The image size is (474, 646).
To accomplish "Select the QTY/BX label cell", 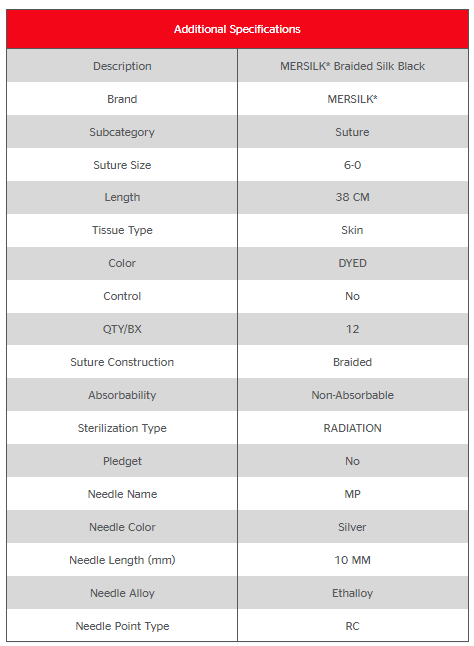I will coord(122,329).
